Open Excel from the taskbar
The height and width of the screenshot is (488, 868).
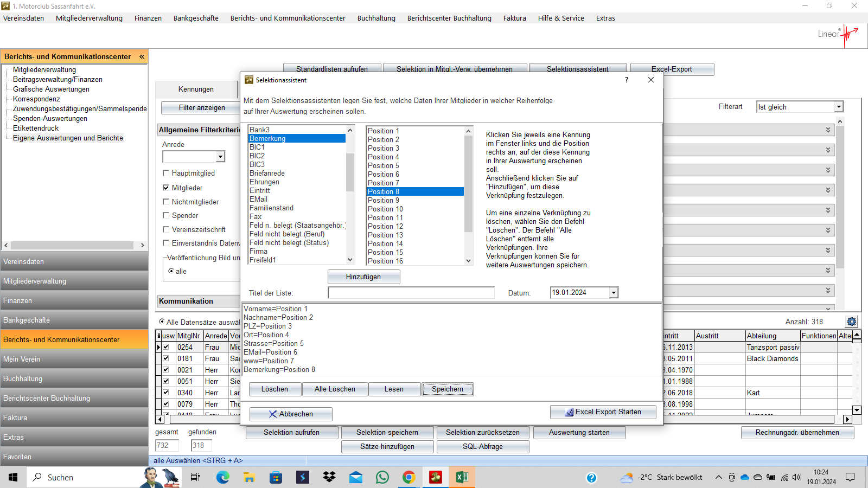pyautogui.click(x=462, y=477)
